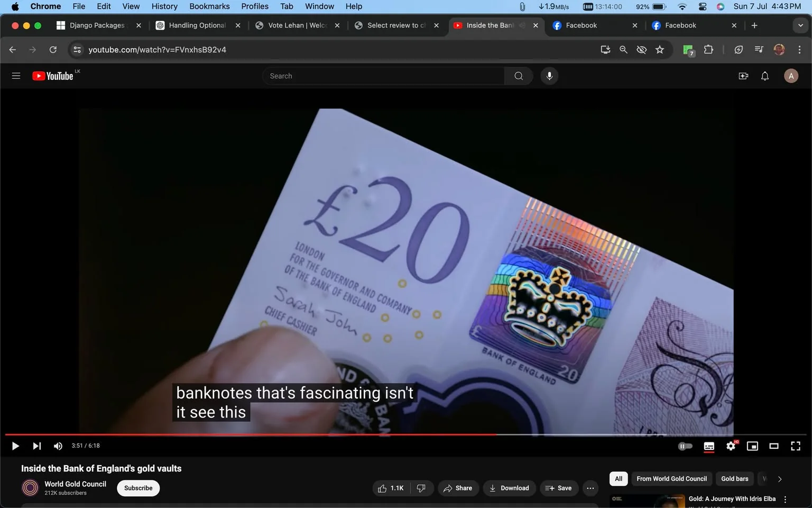Expand the tab search dropdown arrow
This screenshot has width=812, height=508.
pos(800,25)
